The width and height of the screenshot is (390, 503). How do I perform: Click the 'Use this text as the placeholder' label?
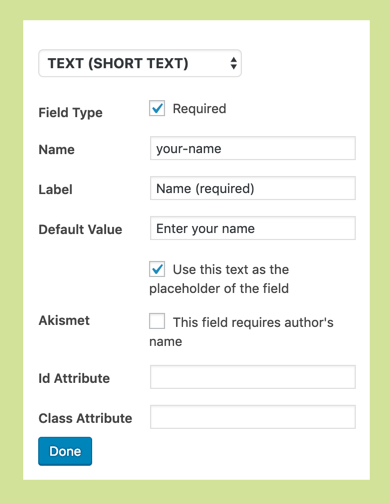(219, 279)
